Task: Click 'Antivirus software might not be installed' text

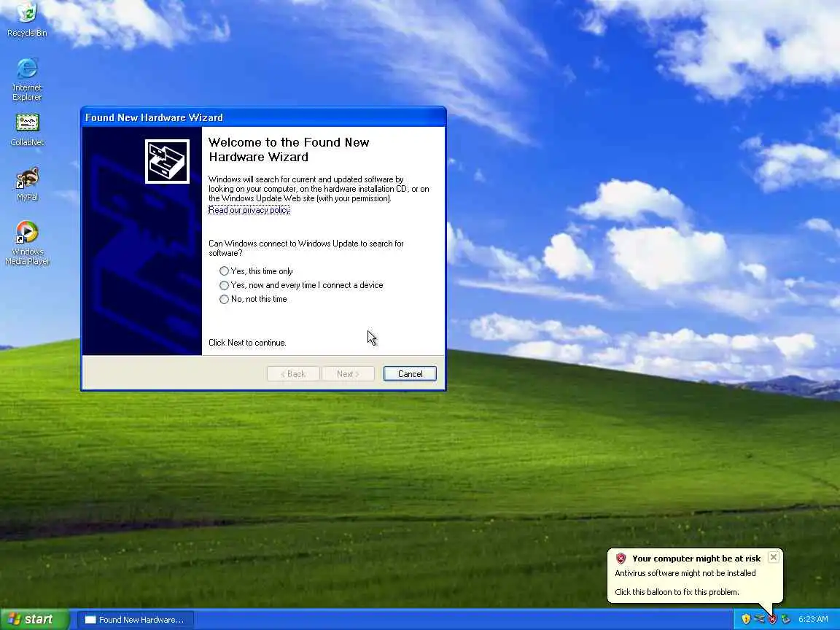Action: tap(685, 573)
